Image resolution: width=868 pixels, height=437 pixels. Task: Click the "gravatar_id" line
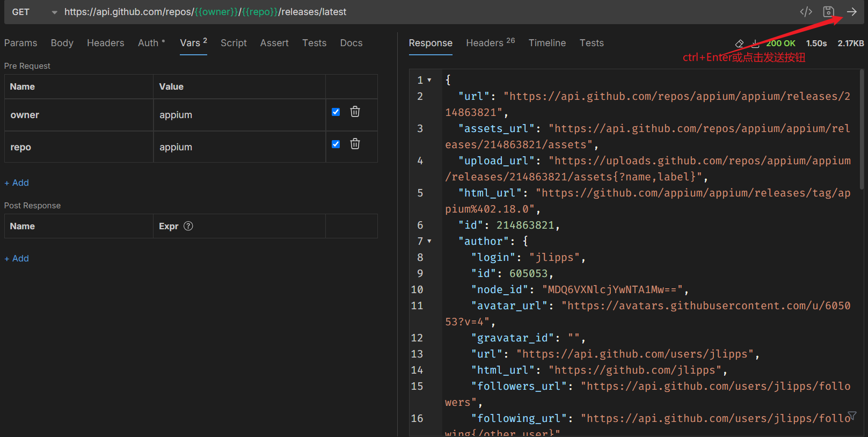[528, 338]
